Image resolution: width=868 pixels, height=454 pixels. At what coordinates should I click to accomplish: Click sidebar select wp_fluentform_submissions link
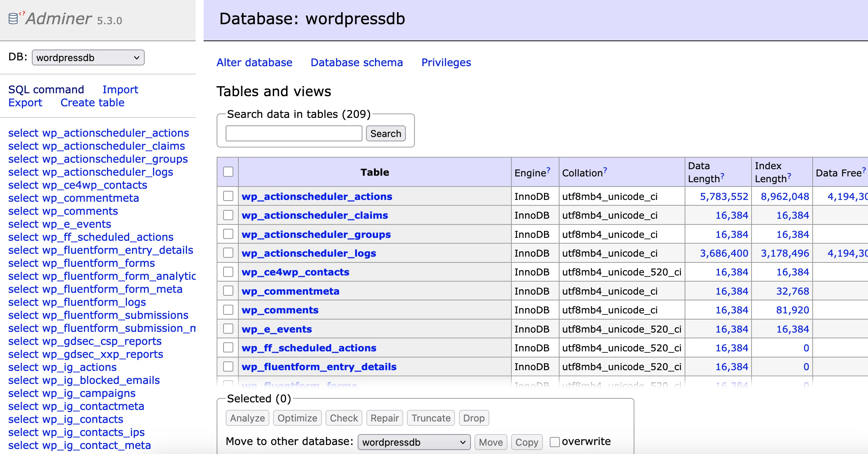(98, 315)
